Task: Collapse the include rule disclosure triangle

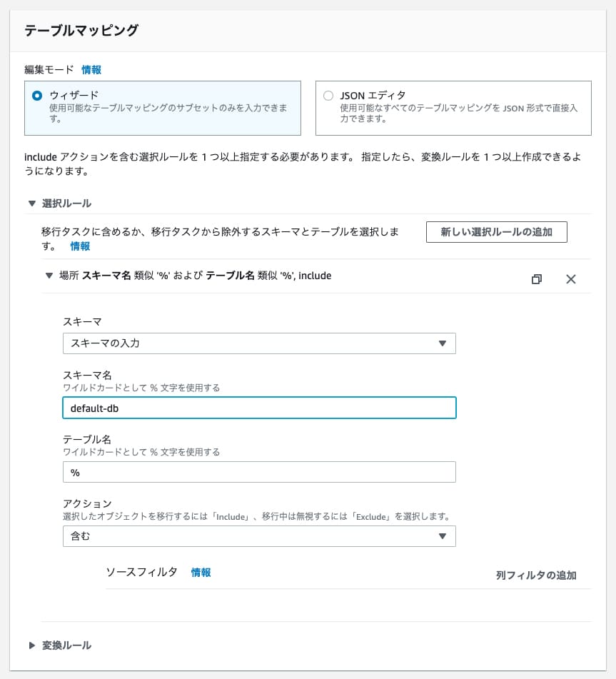Action: pos(49,276)
